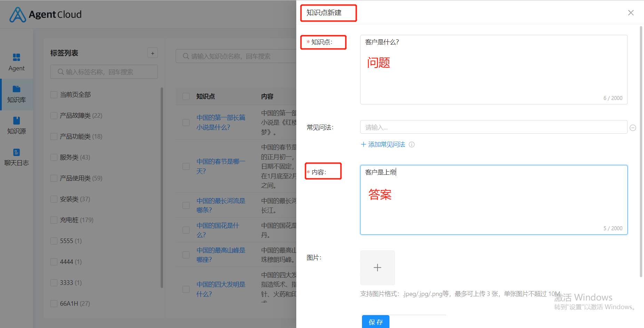The width and height of the screenshot is (644, 328).
Task: Click the 内容 column header
Action: [x=267, y=96]
